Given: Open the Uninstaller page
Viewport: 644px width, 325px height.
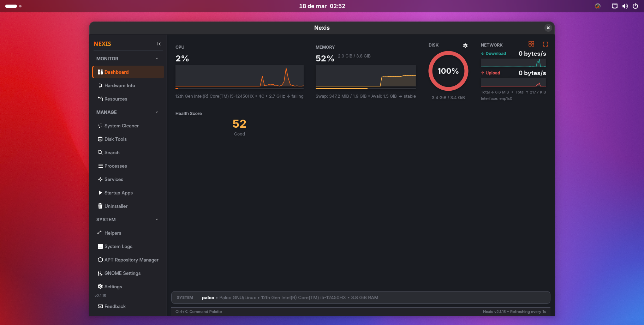Looking at the screenshot, I should [x=116, y=206].
